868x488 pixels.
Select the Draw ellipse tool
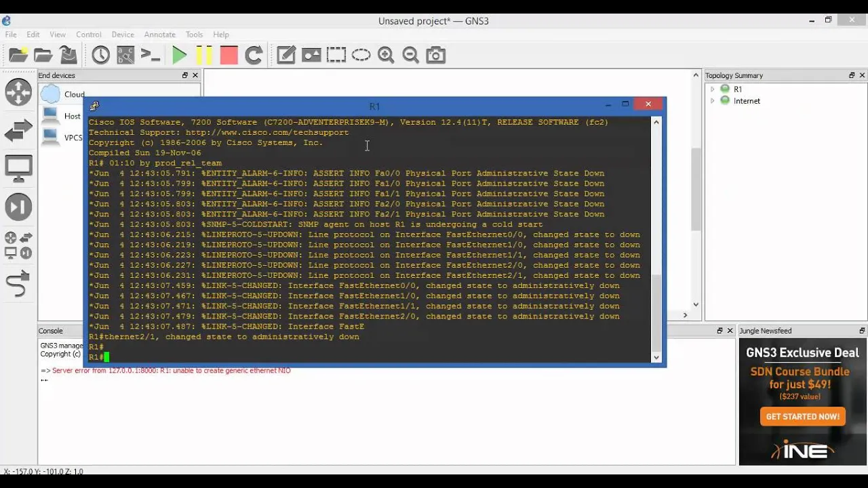point(361,55)
